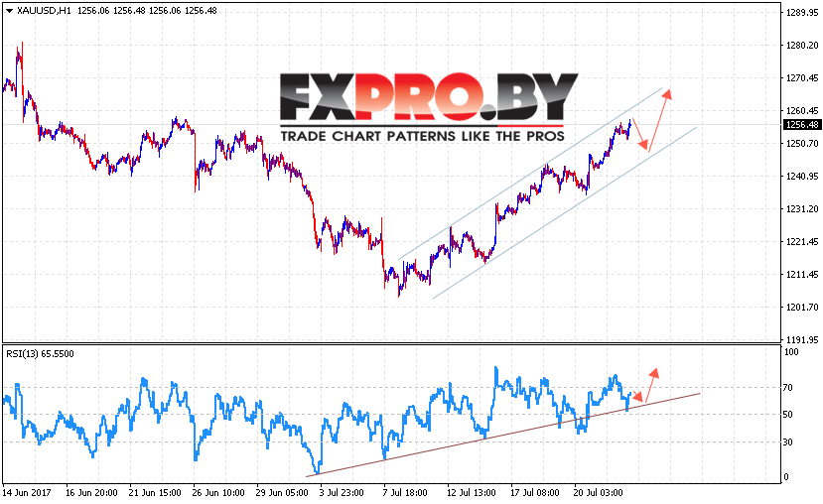The image size is (823, 504).
Task: Select price axis level 1191.95
Action: tap(802, 340)
